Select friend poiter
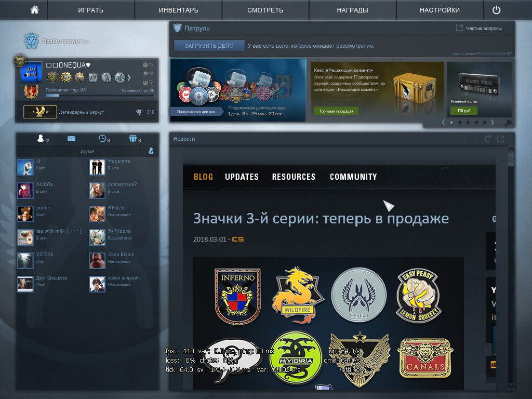Image resolution: width=532 pixels, height=399 pixels. (x=51, y=214)
